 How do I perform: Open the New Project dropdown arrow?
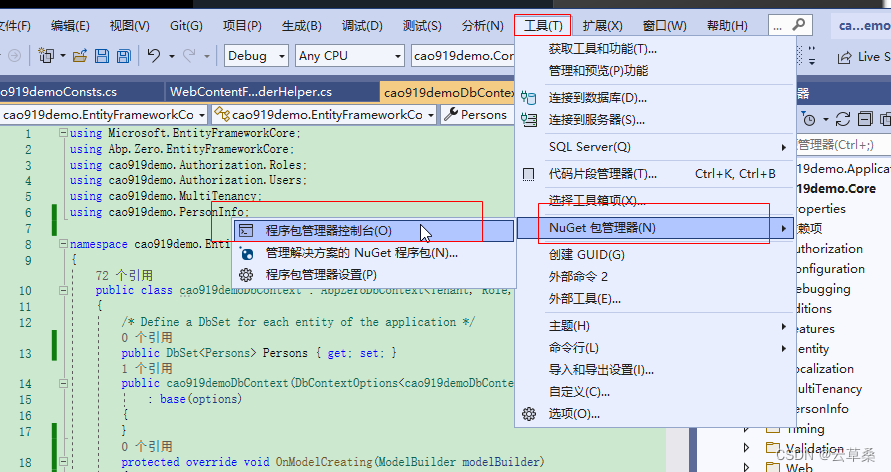coord(63,56)
